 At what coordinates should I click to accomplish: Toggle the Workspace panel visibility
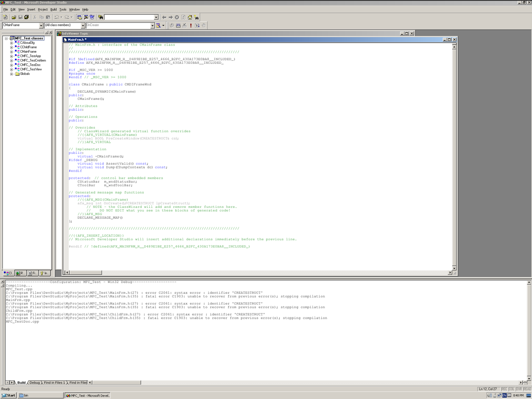(x=78, y=17)
